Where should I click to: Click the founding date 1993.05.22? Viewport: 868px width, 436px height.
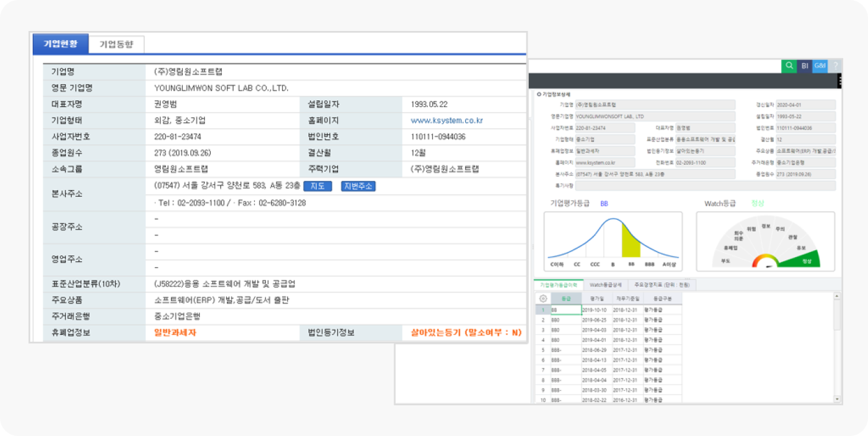tap(429, 104)
